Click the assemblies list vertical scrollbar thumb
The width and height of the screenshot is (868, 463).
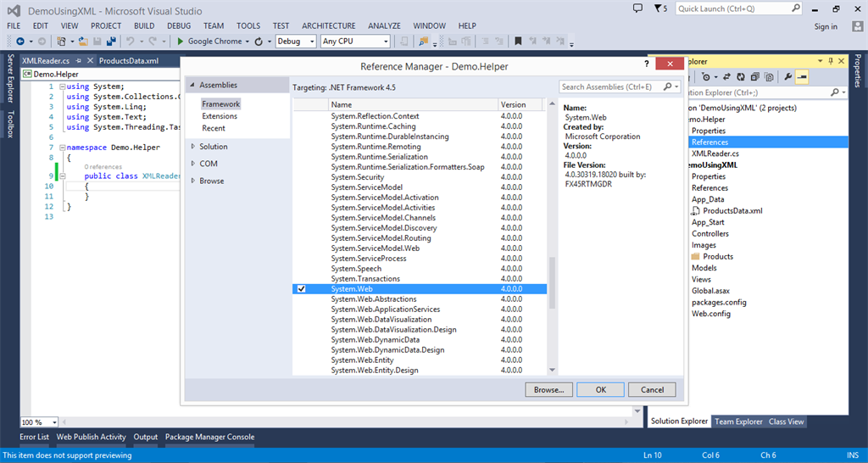(x=552, y=283)
